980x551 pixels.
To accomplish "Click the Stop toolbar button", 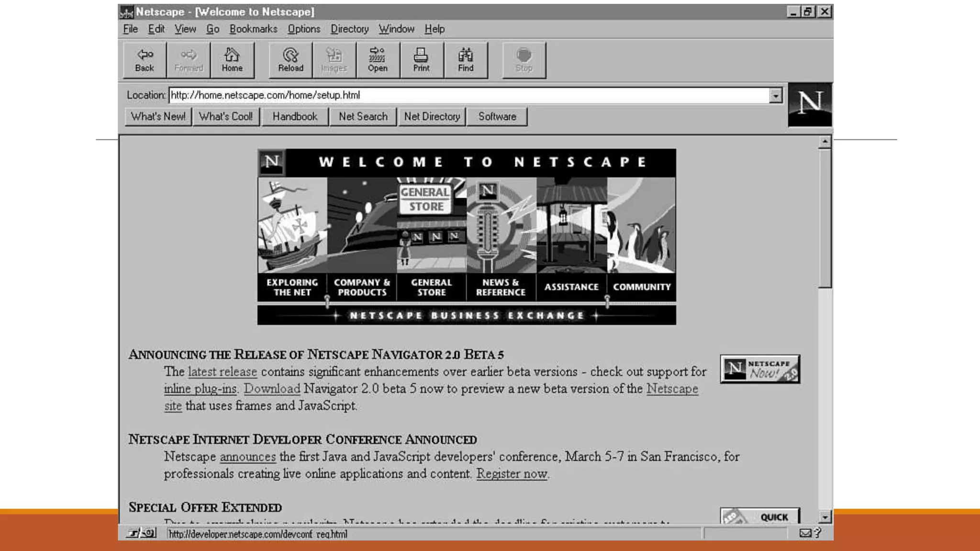I will [x=524, y=60].
